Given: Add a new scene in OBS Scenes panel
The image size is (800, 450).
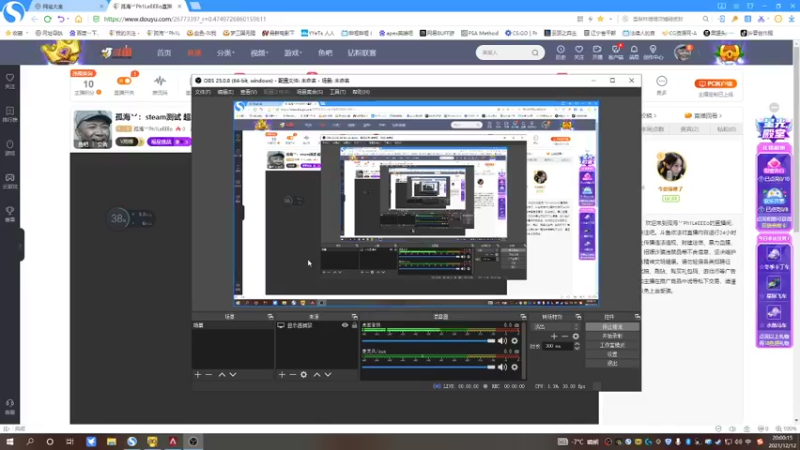Looking at the screenshot, I should tap(198, 374).
